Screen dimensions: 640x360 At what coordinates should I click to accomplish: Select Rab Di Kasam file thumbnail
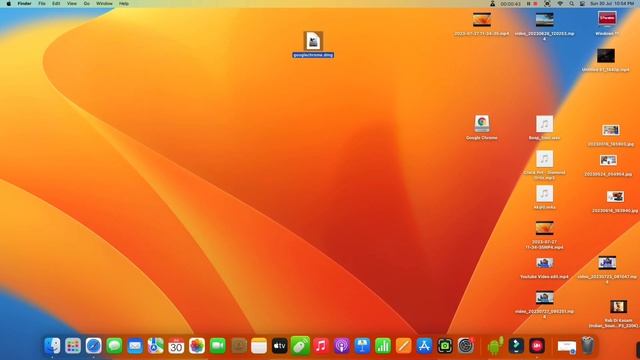point(618,307)
